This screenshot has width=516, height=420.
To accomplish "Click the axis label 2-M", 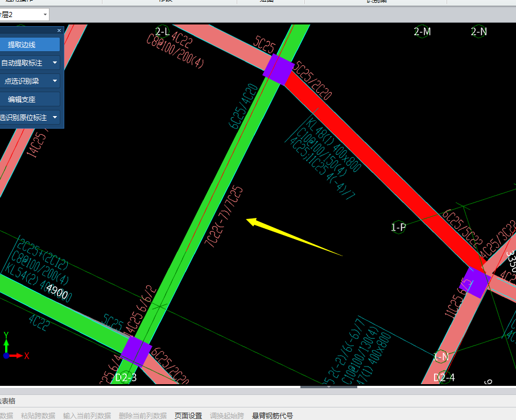I will point(422,32).
